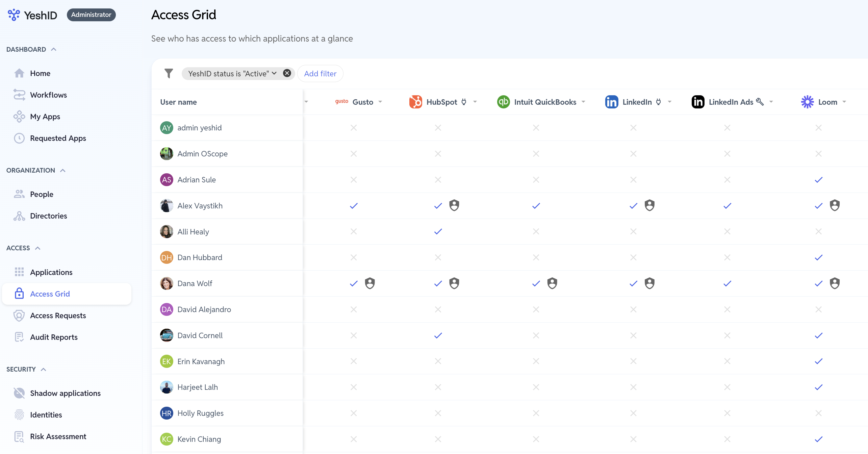
Task: Toggle Alli Healy's HubSpot access checkmark
Action: 438,232
